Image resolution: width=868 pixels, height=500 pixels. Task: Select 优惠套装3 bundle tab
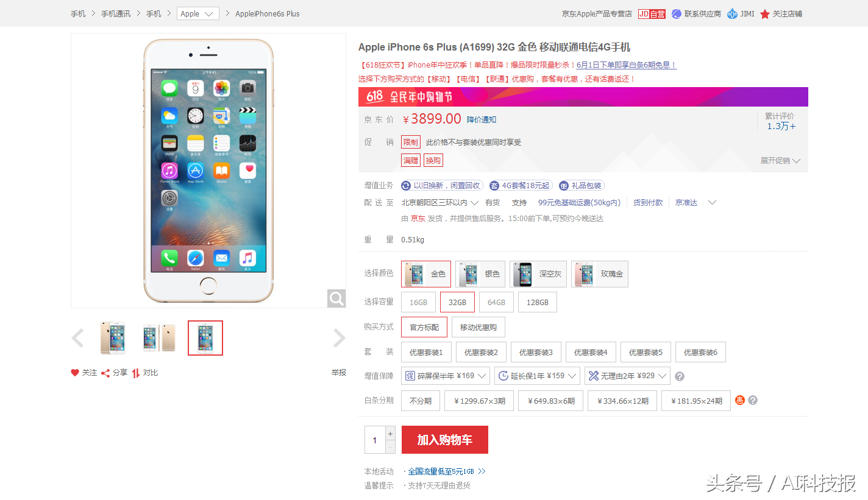click(536, 352)
